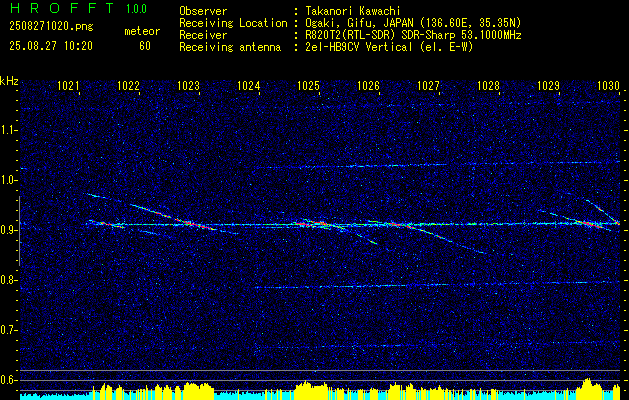
Task: Click the 0.7 frequency axis label
Action: pyautogui.click(x=8, y=330)
